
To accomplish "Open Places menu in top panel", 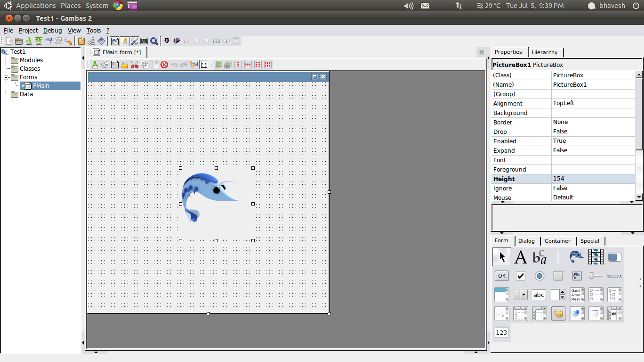I will pos(71,6).
